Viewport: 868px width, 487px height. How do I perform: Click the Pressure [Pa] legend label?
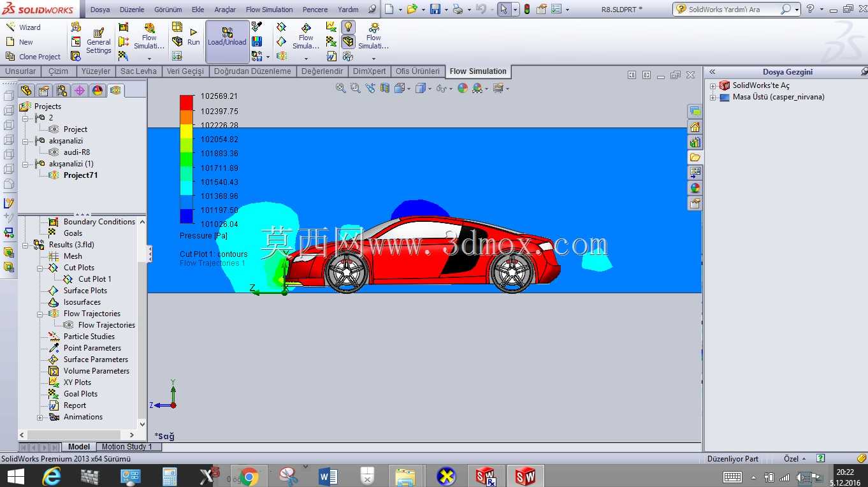pos(204,236)
